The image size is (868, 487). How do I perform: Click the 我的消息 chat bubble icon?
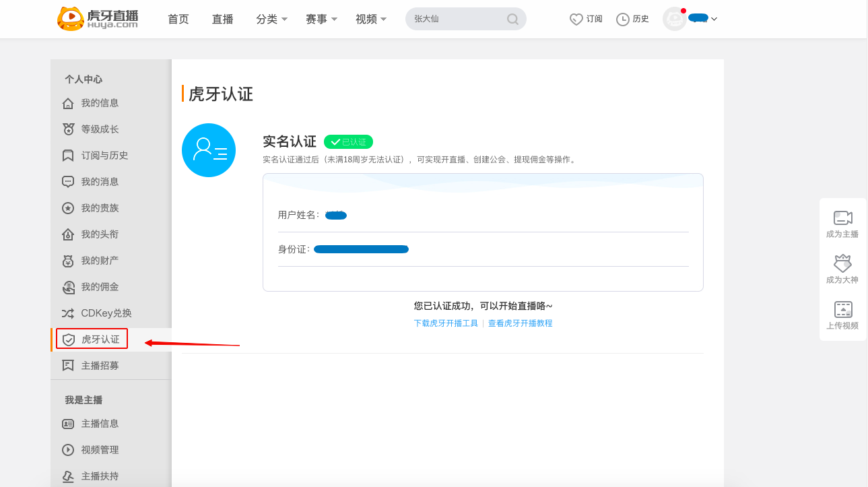68,182
